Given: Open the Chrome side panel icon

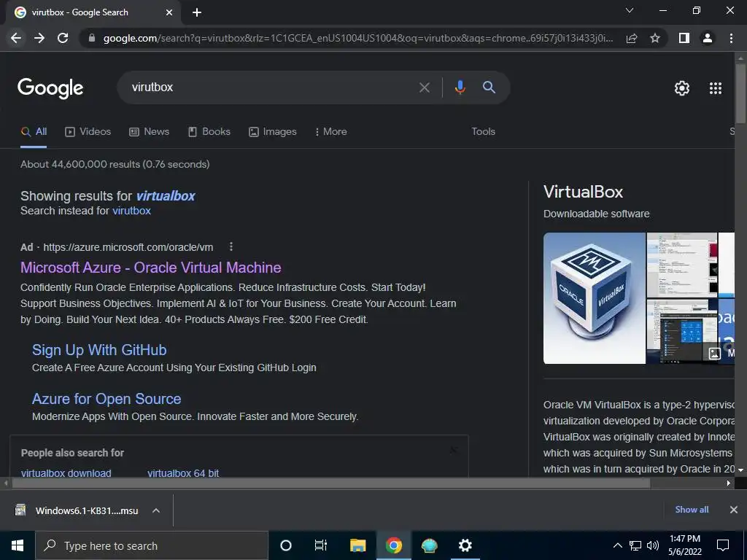Looking at the screenshot, I should pos(684,38).
